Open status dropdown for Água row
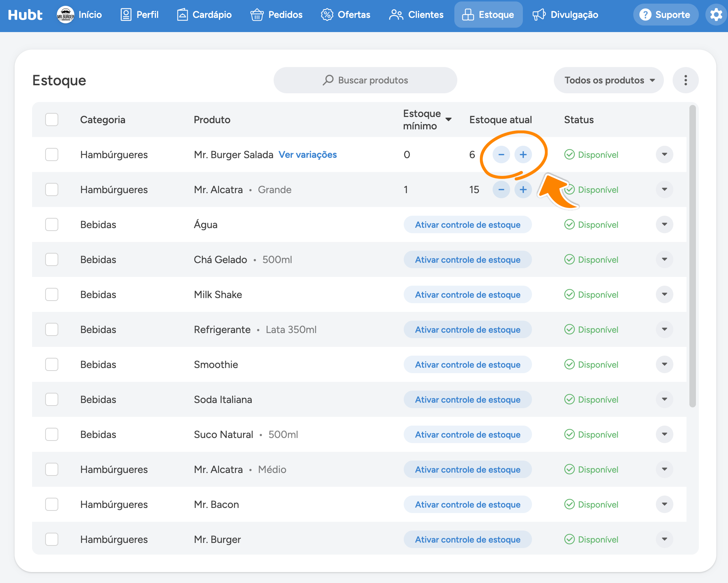 click(x=665, y=224)
